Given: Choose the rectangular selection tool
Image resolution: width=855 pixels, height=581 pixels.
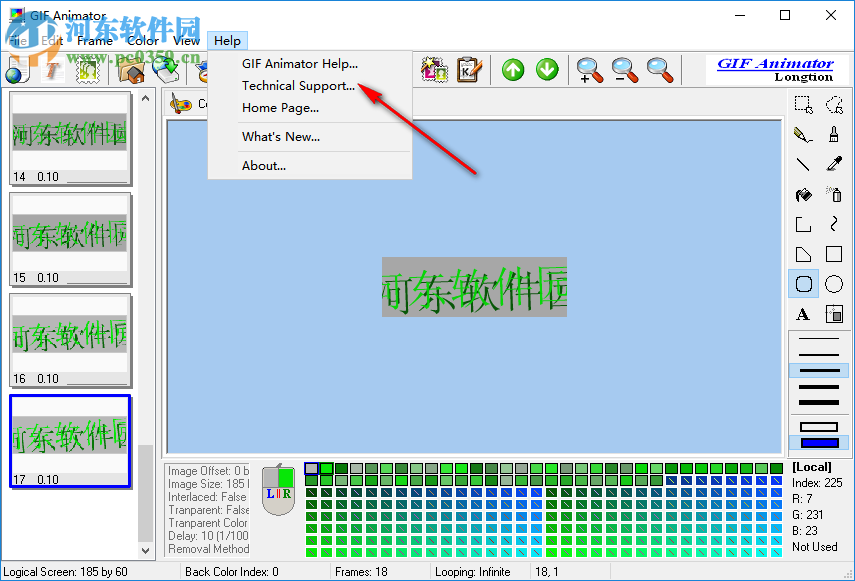Looking at the screenshot, I should 802,104.
